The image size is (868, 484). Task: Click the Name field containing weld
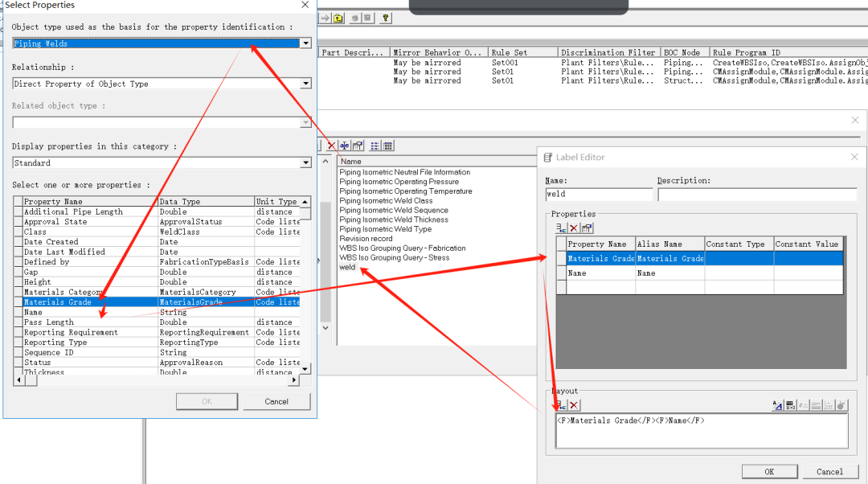[x=599, y=195]
